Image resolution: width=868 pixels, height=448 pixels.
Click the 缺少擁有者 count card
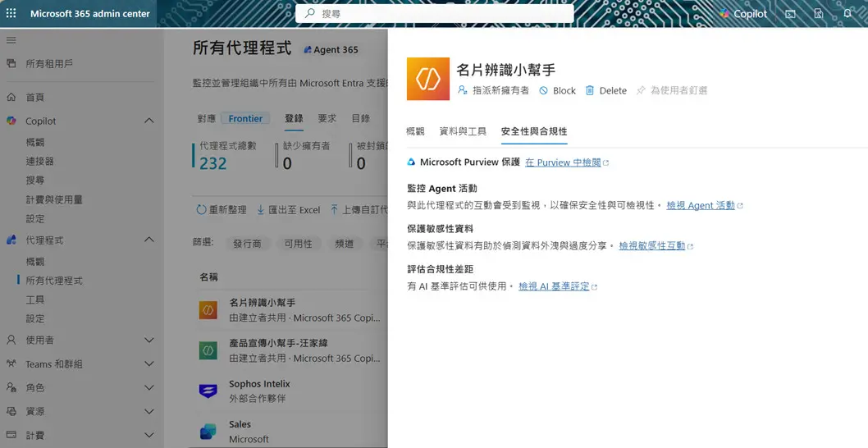[x=304, y=155]
